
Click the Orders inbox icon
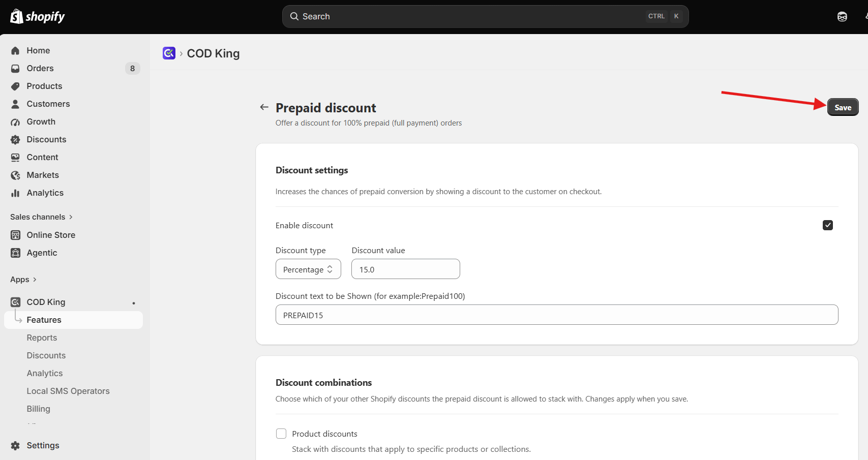click(x=16, y=68)
